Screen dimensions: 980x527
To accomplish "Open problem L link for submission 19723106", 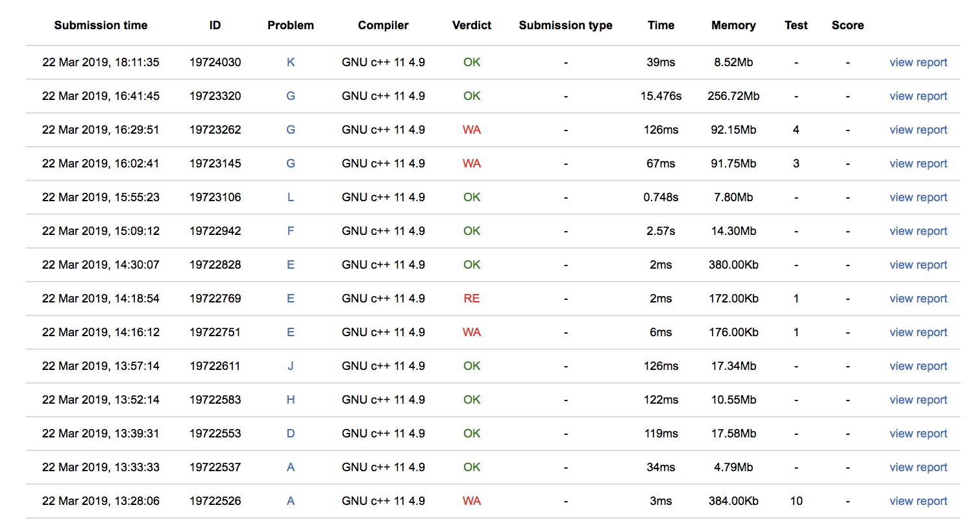I will (x=290, y=197).
